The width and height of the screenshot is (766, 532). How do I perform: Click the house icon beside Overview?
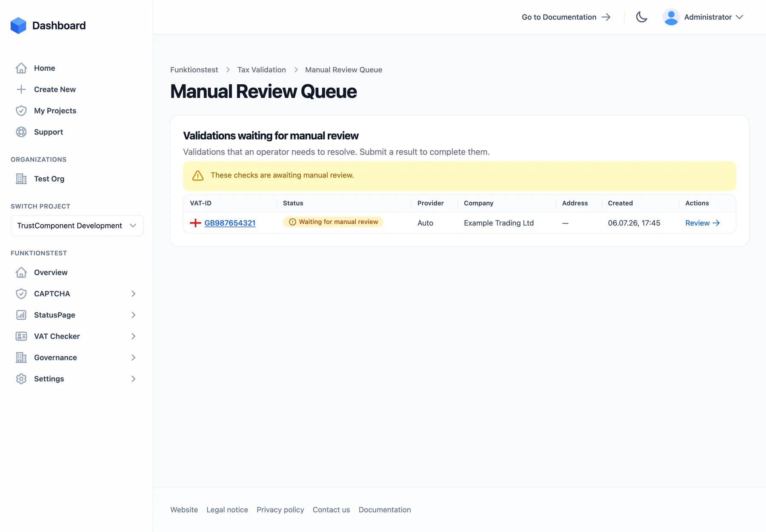pyautogui.click(x=21, y=272)
